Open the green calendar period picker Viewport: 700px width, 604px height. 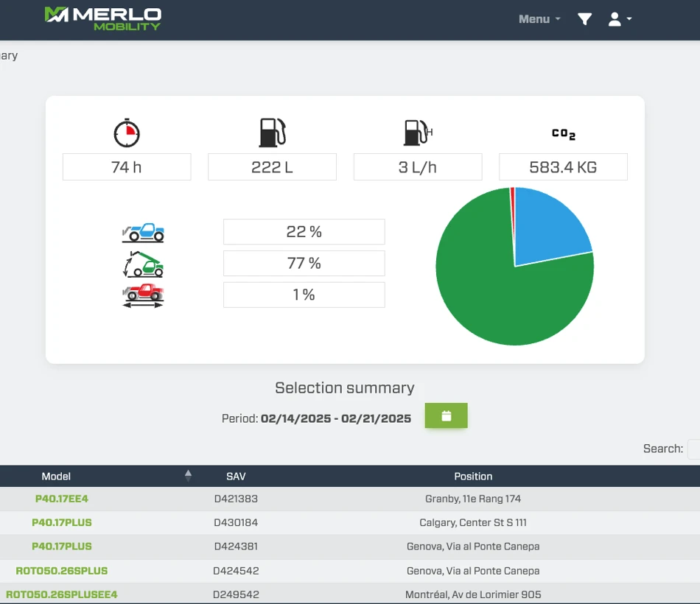(x=446, y=416)
